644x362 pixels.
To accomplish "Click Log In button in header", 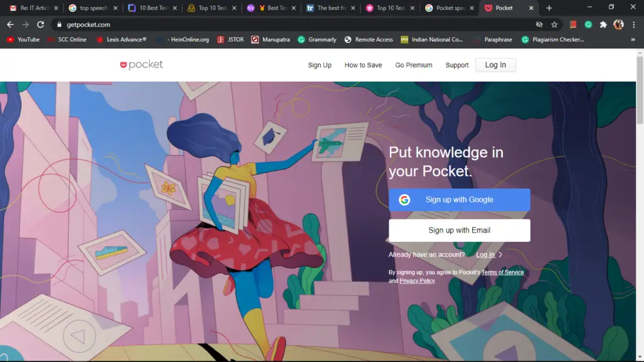I will [x=496, y=65].
